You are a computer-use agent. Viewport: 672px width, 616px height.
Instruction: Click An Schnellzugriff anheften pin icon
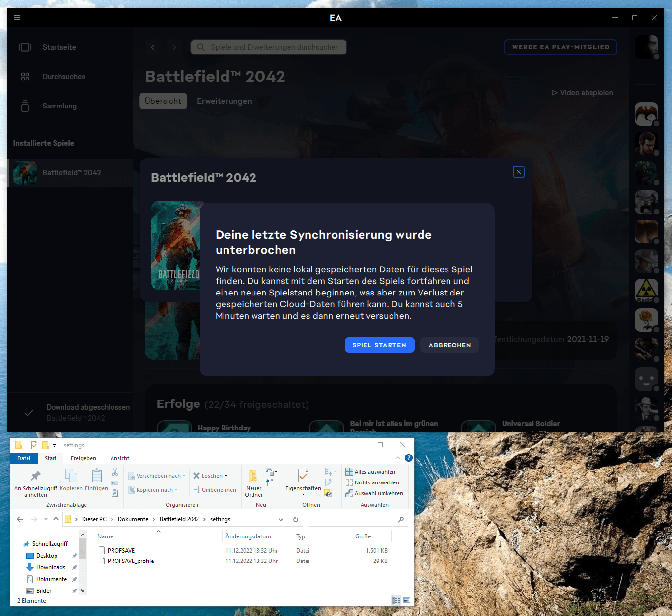coord(35,476)
